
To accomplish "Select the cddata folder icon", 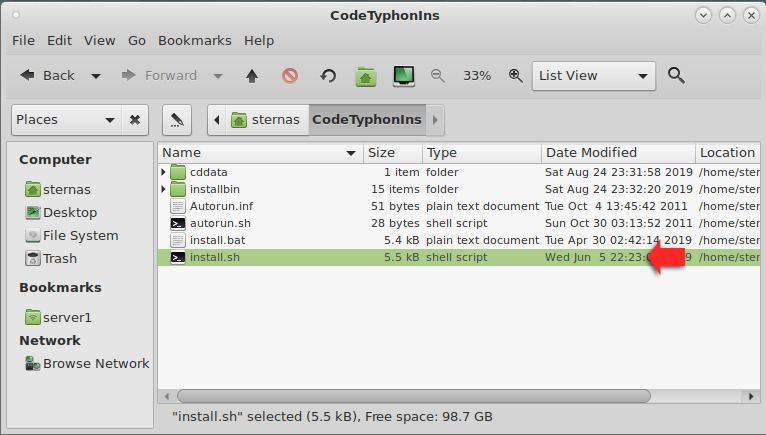I will 178,172.
